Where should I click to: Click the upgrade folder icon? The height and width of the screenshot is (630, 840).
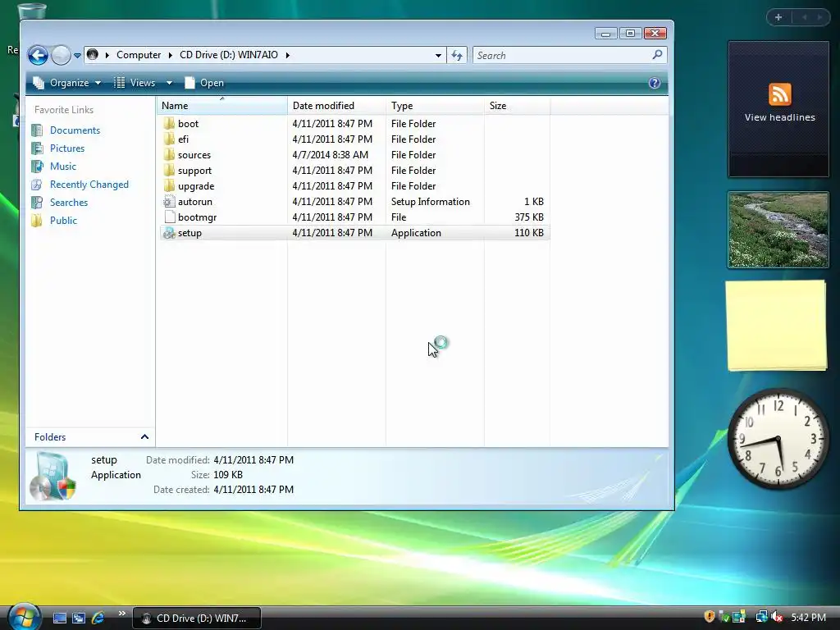tap(169, 186)
